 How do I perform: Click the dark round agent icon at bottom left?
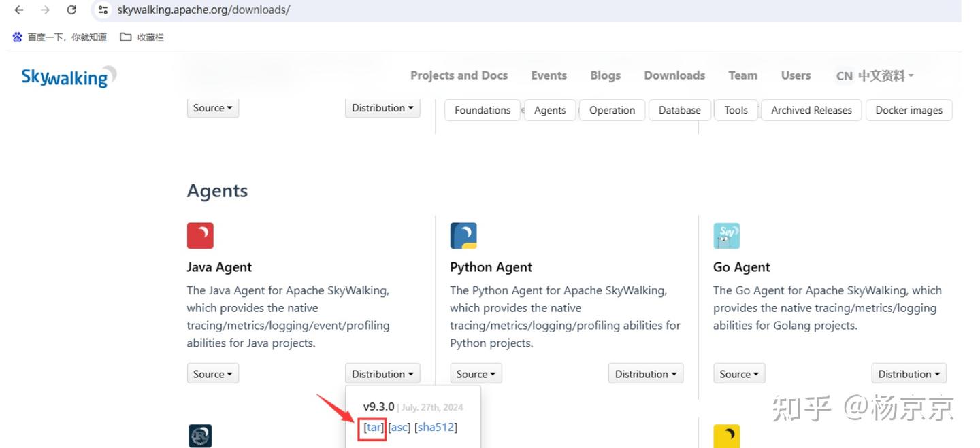tap(200, 436)
